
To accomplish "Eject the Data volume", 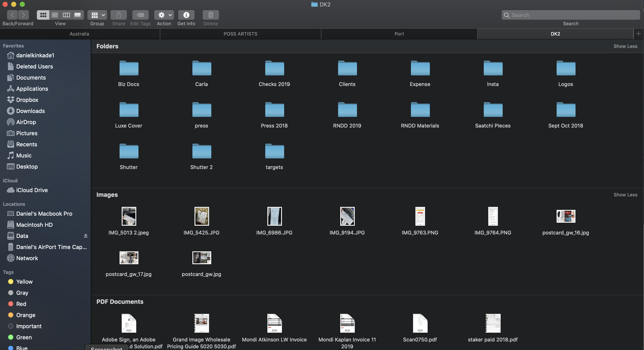I will (85, 236).
